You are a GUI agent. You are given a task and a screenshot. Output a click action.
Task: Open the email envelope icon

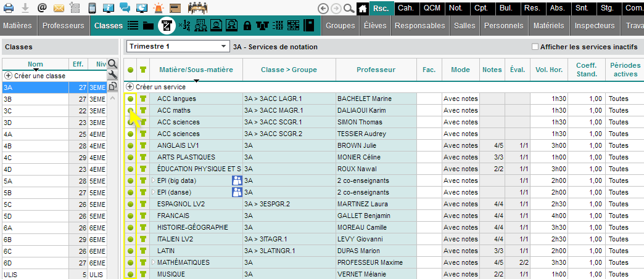(x=59, y=8)
